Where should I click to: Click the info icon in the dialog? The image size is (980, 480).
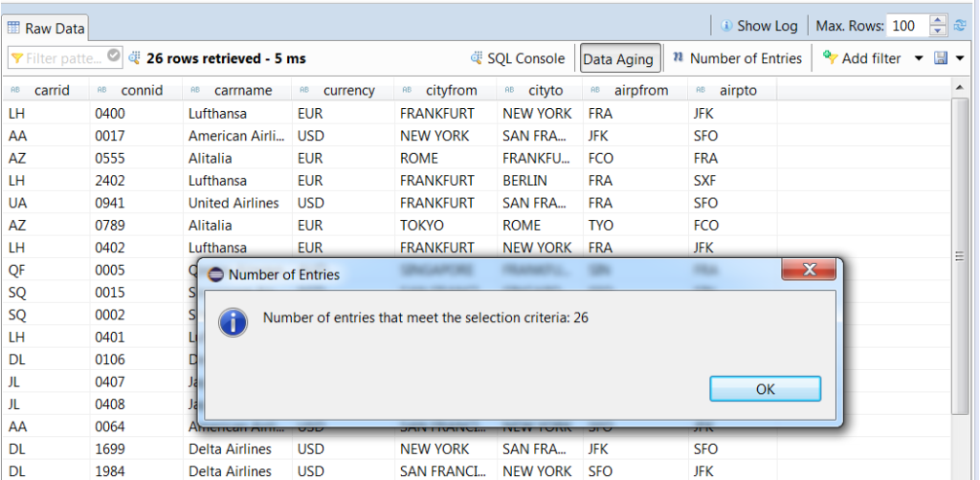click(234, 322)
